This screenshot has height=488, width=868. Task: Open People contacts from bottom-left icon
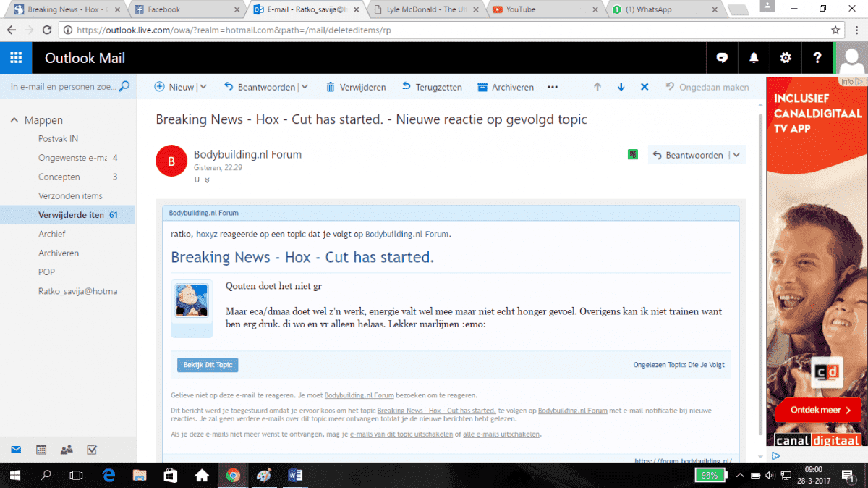[x=67, y=450]
